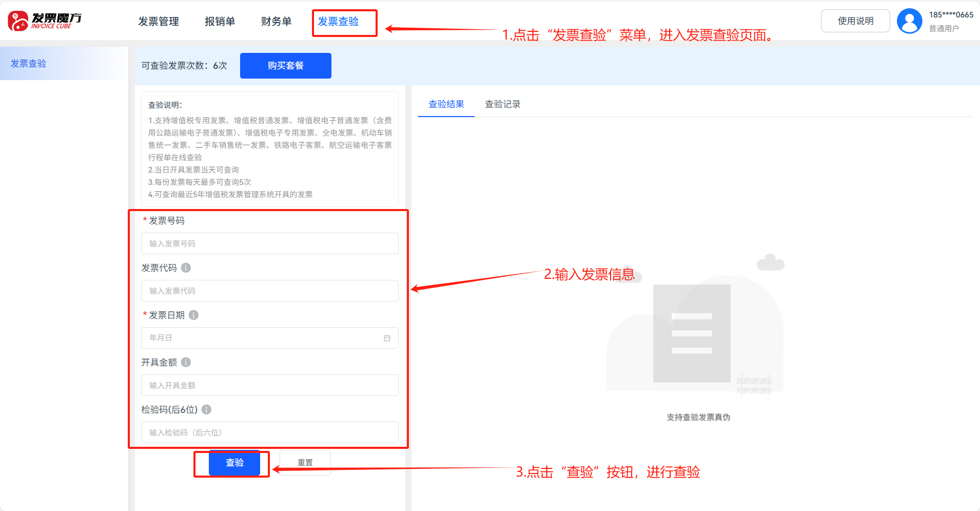Switch to the 查验记录 tab
The width and height of the screenshot is (980, 511).
(502, 104)
